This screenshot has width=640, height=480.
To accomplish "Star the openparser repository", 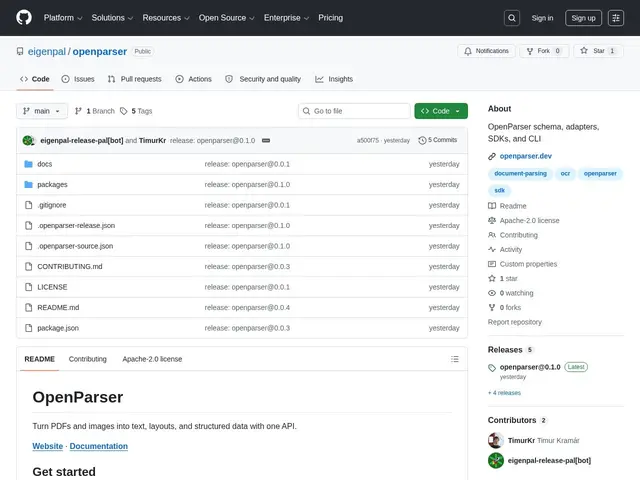I will pos(598,51).
